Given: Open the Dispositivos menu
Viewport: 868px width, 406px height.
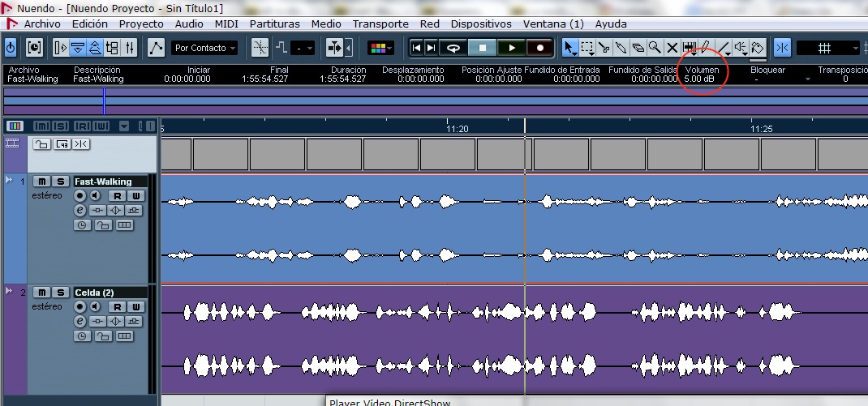Looking at the screenshot, I should [481, 24].
